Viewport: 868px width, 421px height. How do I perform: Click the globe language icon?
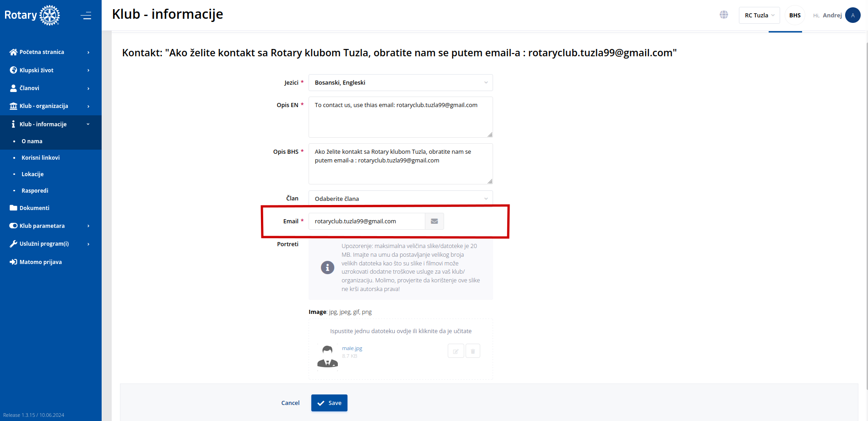(x=723, y=15)
